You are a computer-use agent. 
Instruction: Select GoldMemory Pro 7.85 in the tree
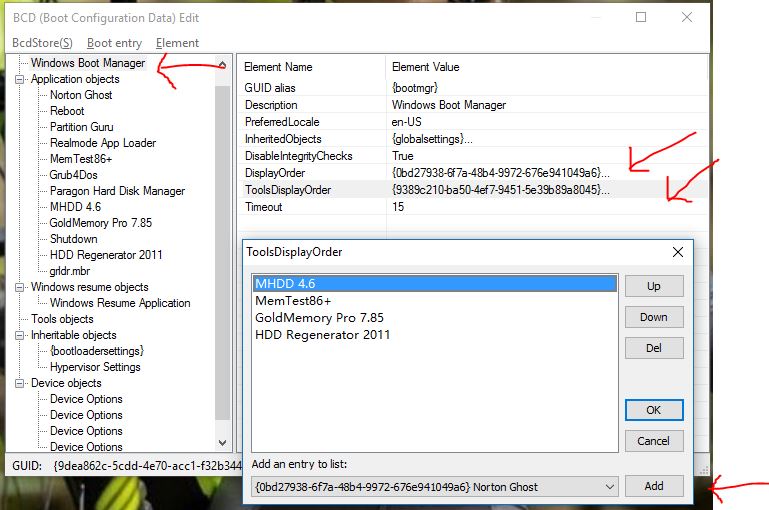click(x=101, y=223)
